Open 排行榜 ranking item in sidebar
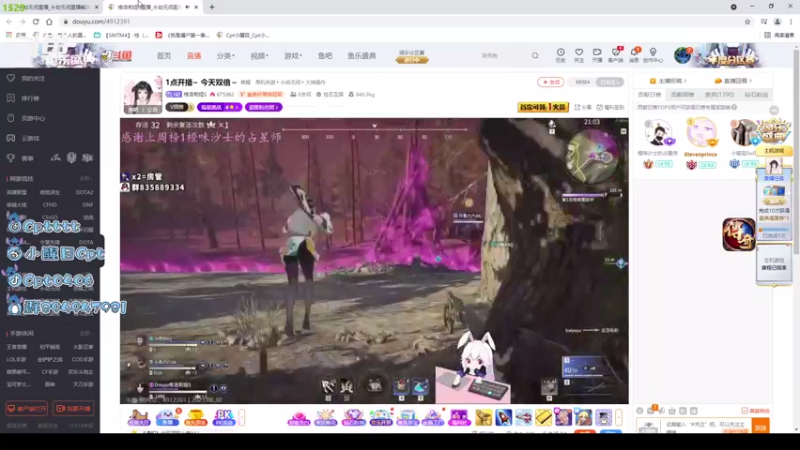The image size is (800, 450). [23, 98]
